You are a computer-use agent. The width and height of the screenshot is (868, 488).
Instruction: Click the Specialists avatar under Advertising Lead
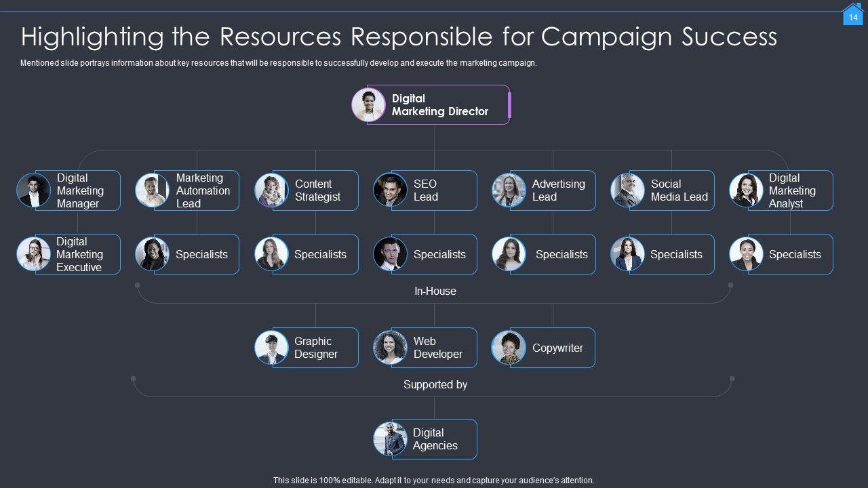tap(509, 254)
